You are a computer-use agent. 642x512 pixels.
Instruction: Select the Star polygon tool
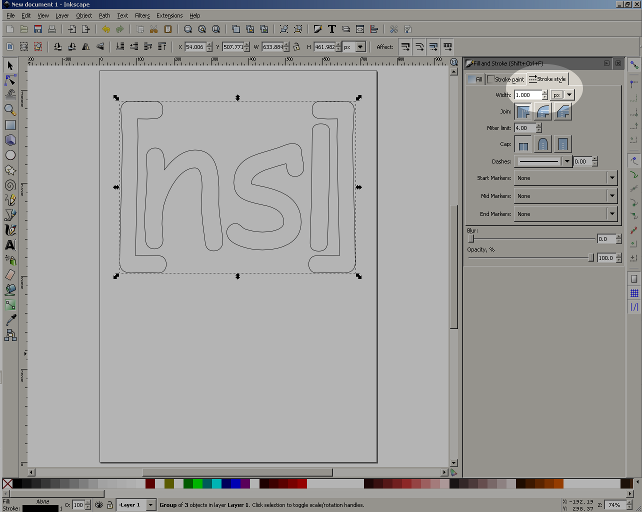(10, 170)
